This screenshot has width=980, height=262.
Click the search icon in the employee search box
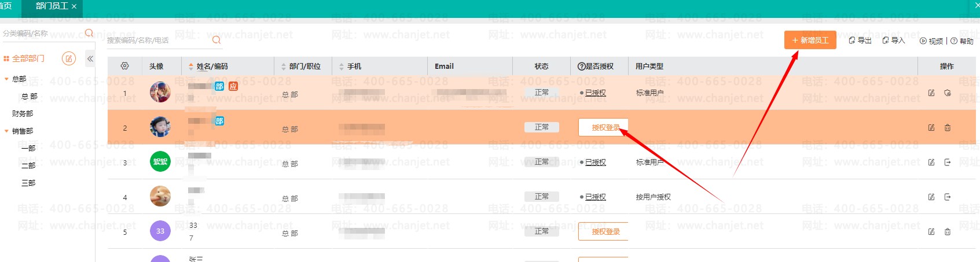[216, 40]
